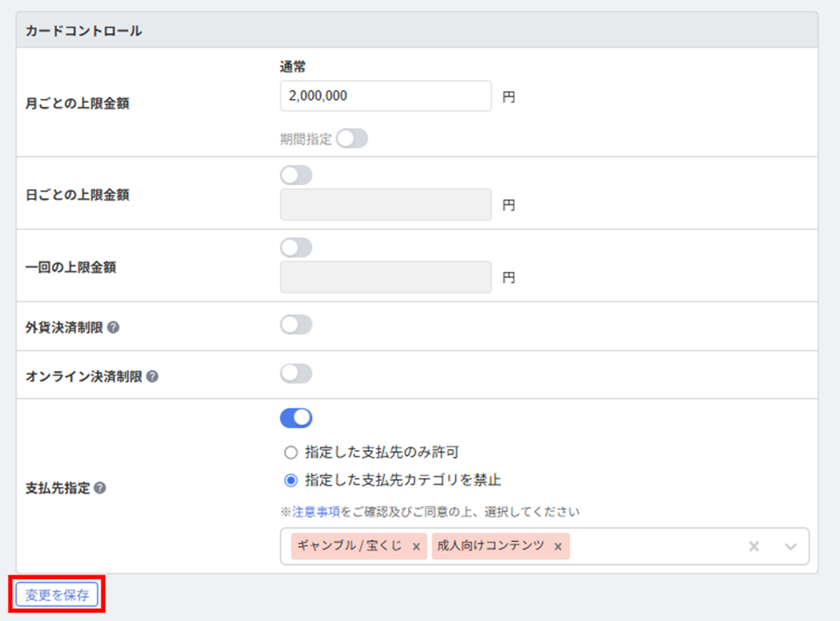
Task: Remove the 成人向けコンテンツ category tag
Action: click(558, 547)
